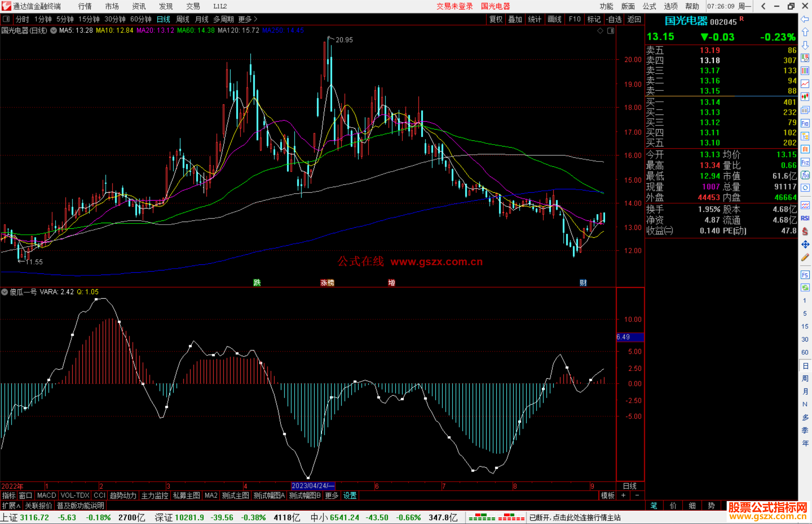Open the 傻瓜一号 indicator dropdown circle

point(5,292)
